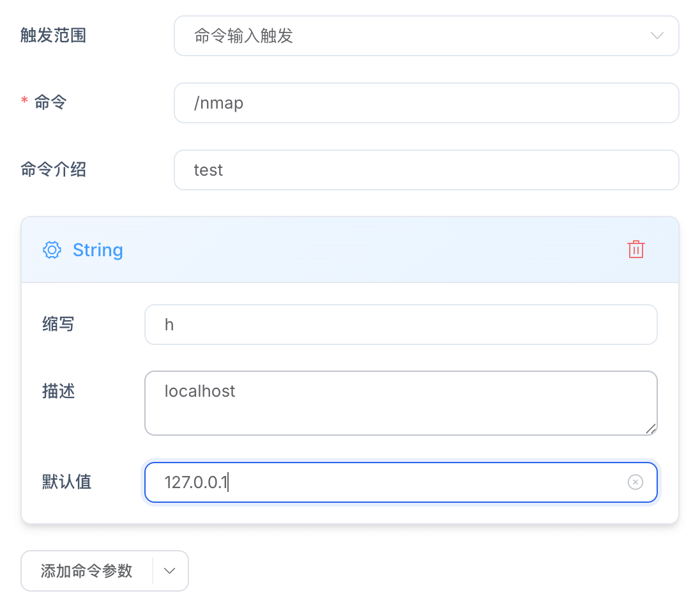
Task: Click the 描述 textarea containing localhost
Action: (x=400, y=403)
